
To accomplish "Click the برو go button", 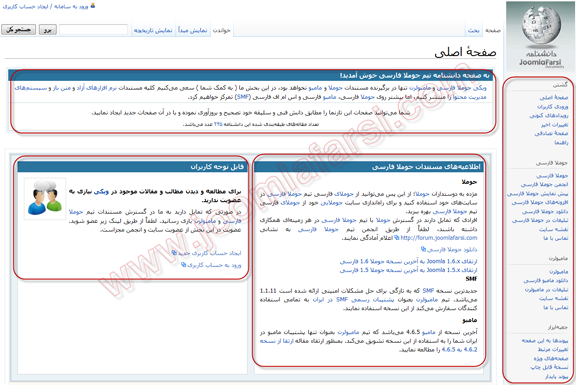I will tap(48, 29).
